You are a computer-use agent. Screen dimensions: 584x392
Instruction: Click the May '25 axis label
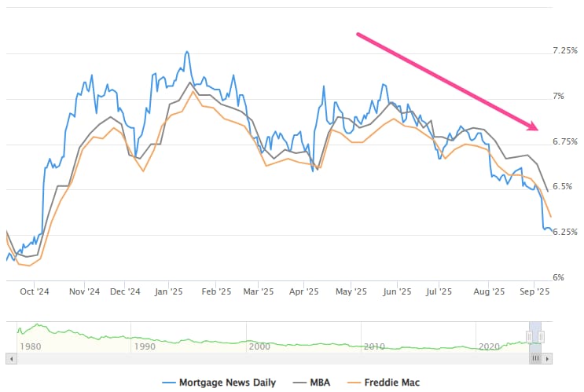tap(351, 291)
